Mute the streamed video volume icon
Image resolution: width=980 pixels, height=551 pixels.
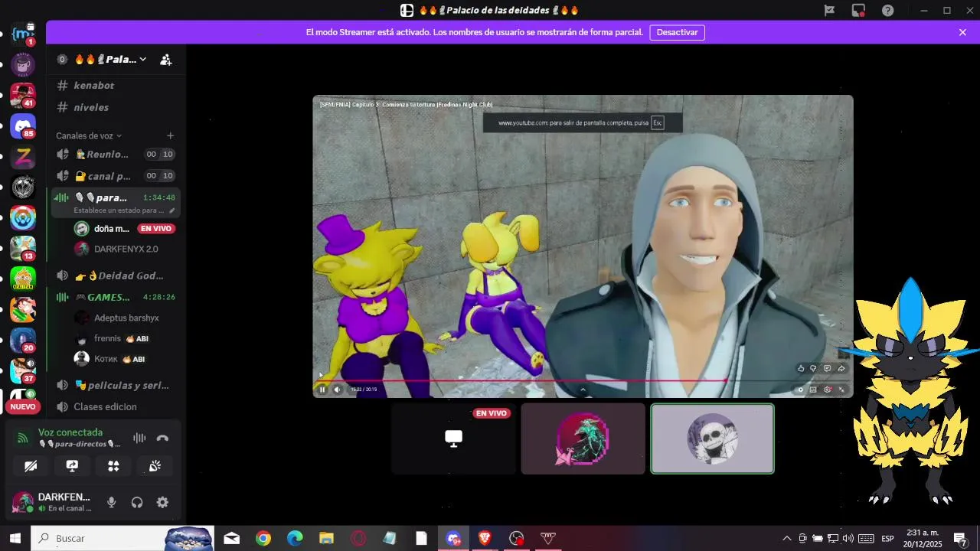coord(337,390)
